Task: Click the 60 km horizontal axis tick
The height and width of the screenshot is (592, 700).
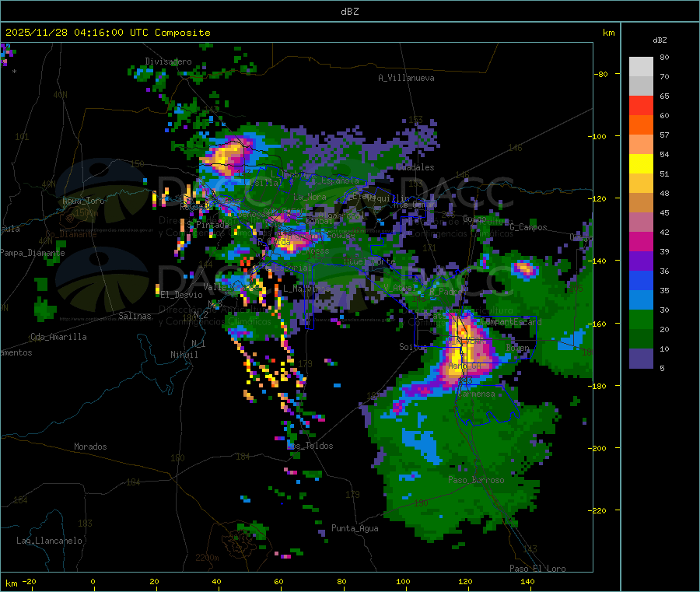Action: click(278, 581)
